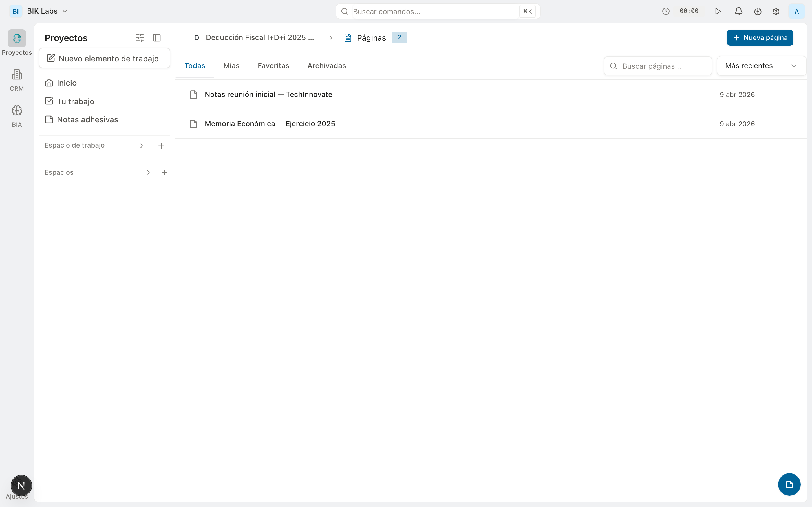
Task: Switch to the Archivadas tab
Action: (x=326, y=66)
